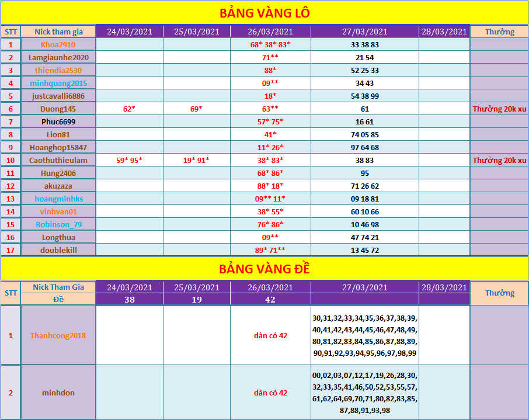Select nick 'minhquang2015' cell
The image size is (529, 420).
point(58,83)
